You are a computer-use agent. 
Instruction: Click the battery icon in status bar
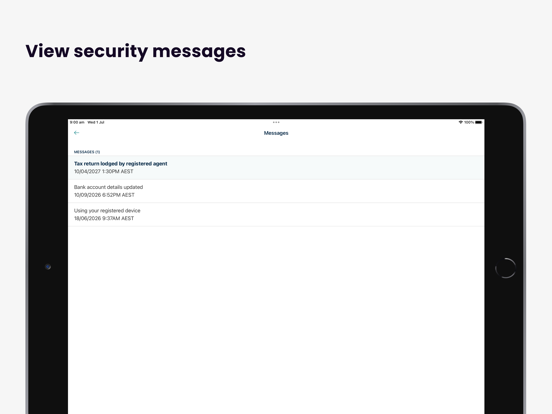[478, 123]
